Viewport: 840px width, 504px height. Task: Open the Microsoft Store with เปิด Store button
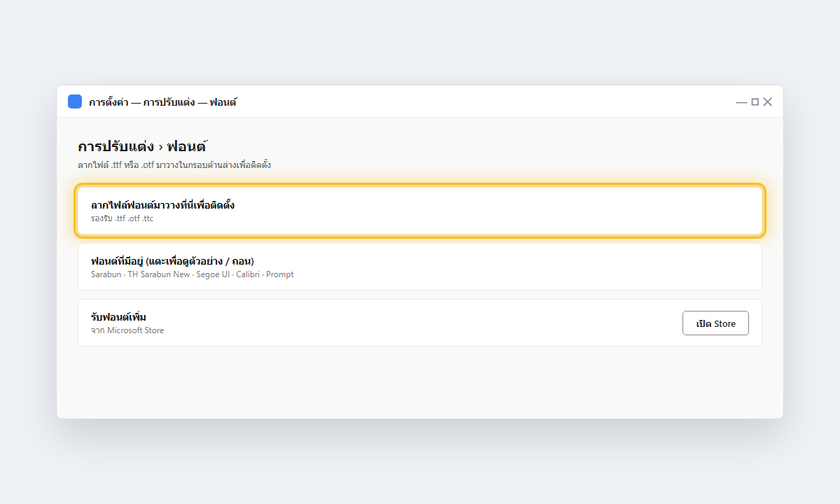[x=715, y=323]
